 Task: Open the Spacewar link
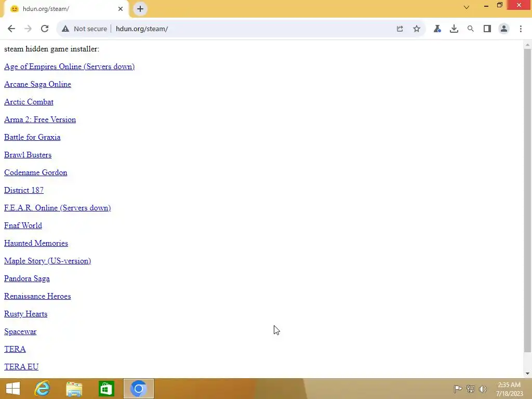click(20, 331)
